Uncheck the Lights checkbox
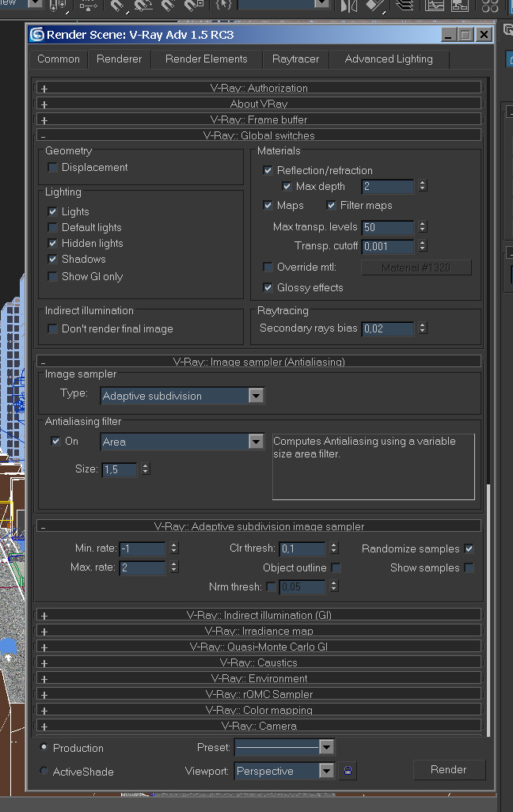513x812 pixels. pos(52,211)
